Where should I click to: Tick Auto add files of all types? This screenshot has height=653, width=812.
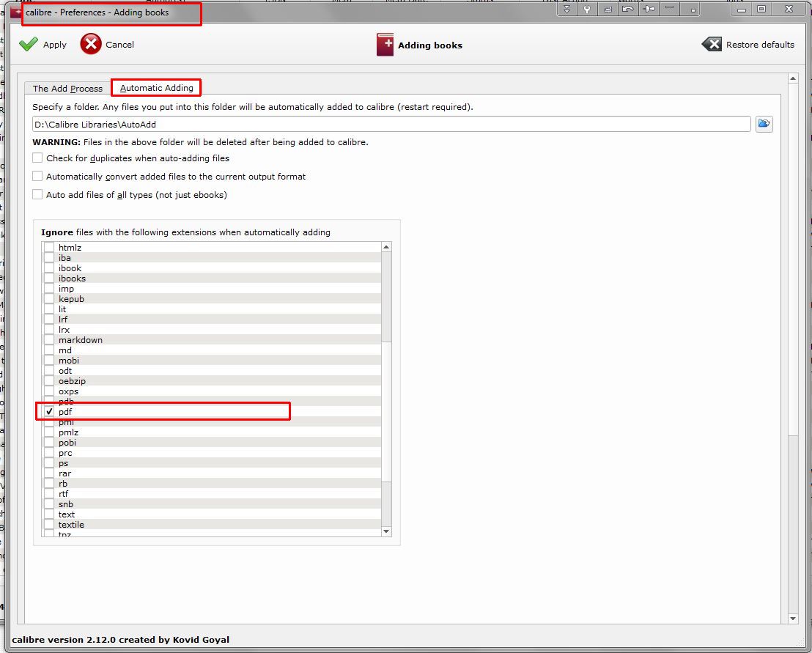tap(37, 194)
